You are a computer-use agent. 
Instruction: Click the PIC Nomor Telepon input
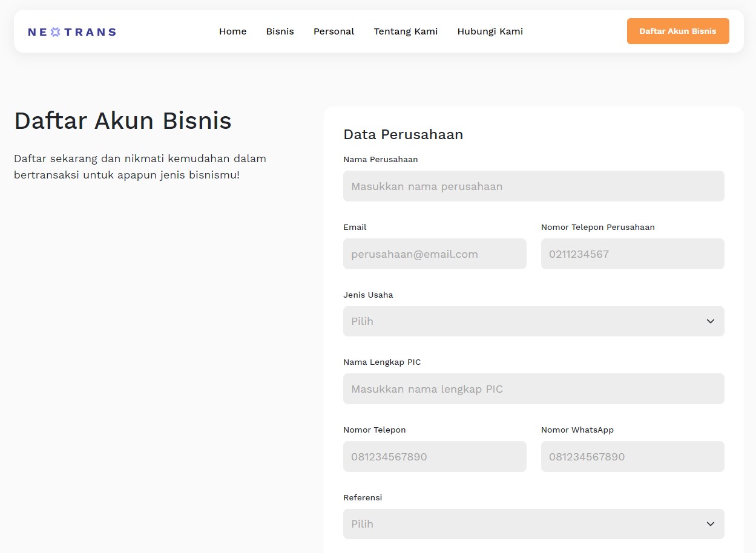pos(435,457)
